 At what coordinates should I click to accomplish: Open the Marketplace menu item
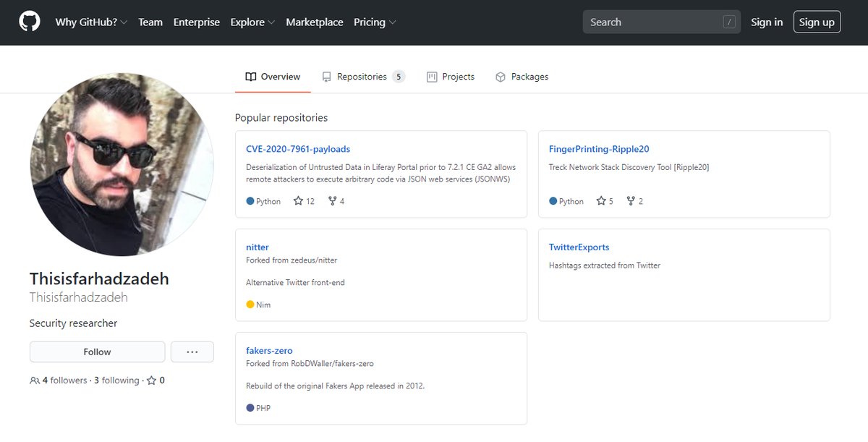(315, 22)
